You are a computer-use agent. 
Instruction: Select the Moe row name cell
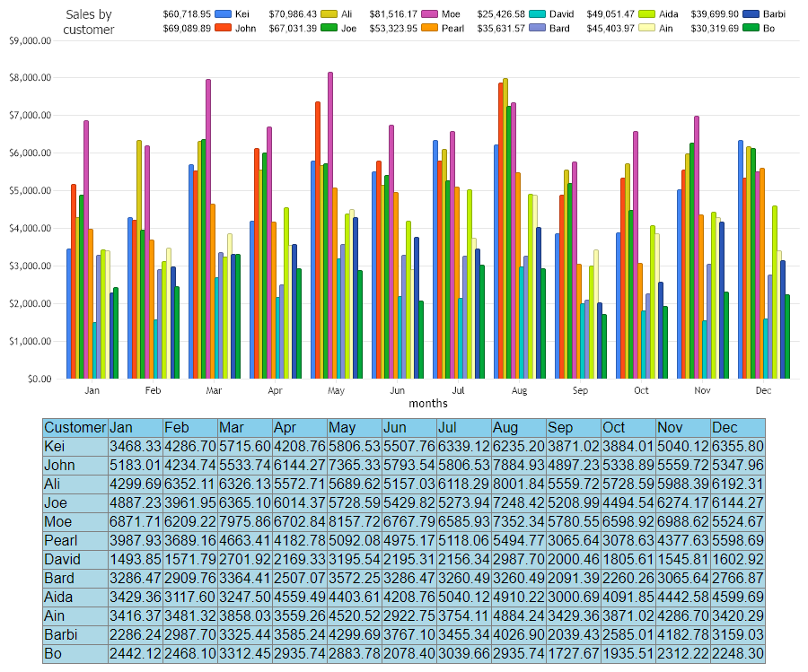75,521
